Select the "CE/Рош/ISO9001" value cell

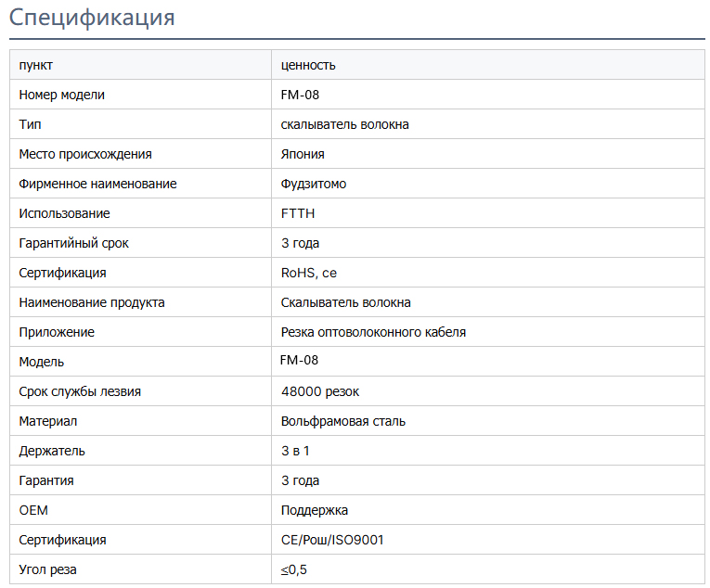pos(332,540)
